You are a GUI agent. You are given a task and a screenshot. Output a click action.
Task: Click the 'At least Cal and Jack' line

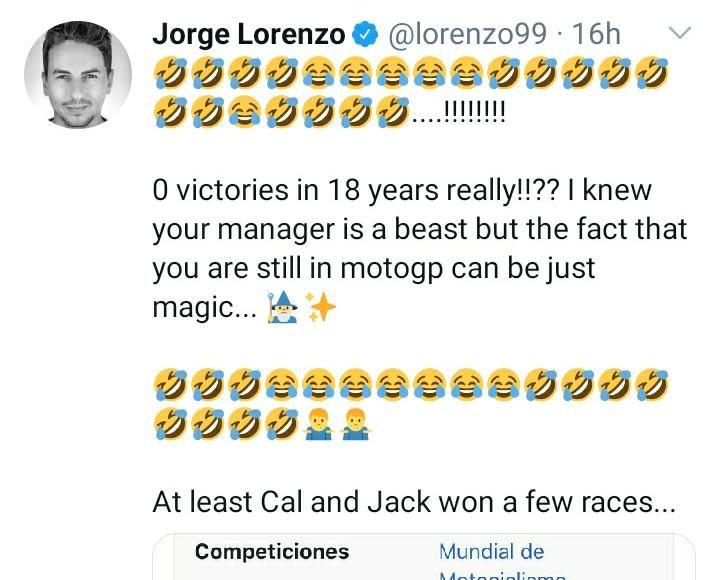point(414,502)
